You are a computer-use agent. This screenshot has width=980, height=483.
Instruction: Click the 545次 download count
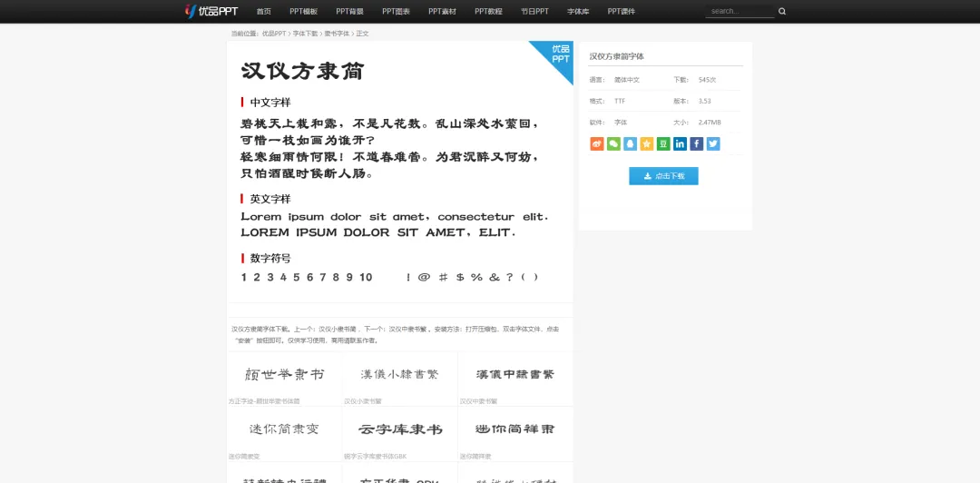pyautogui.click(x=707, y=80)
